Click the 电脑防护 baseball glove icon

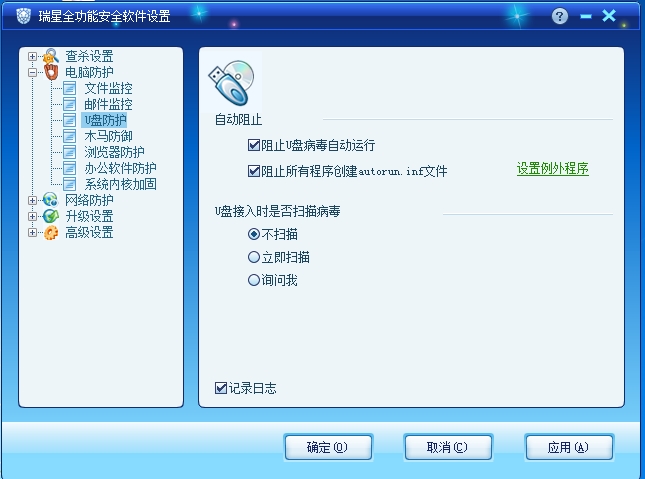[51, 72]
